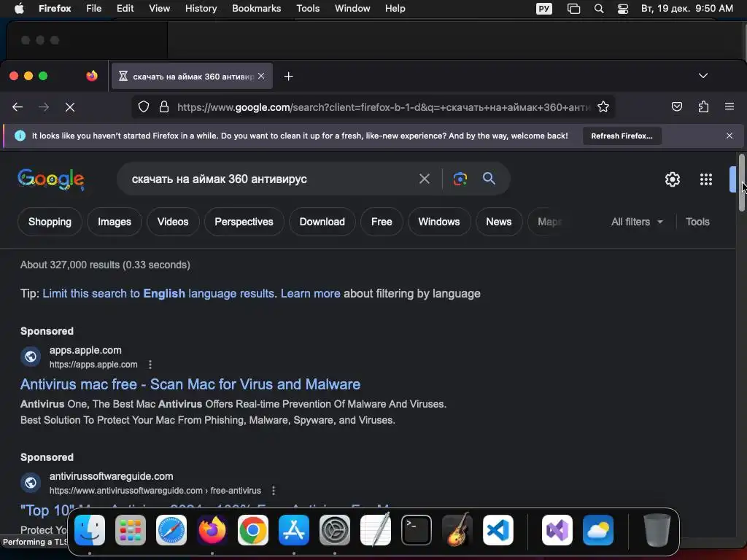Expand the list all tabs chevron
This screenshot has height=560, width=747.
(x=703, y=76)
